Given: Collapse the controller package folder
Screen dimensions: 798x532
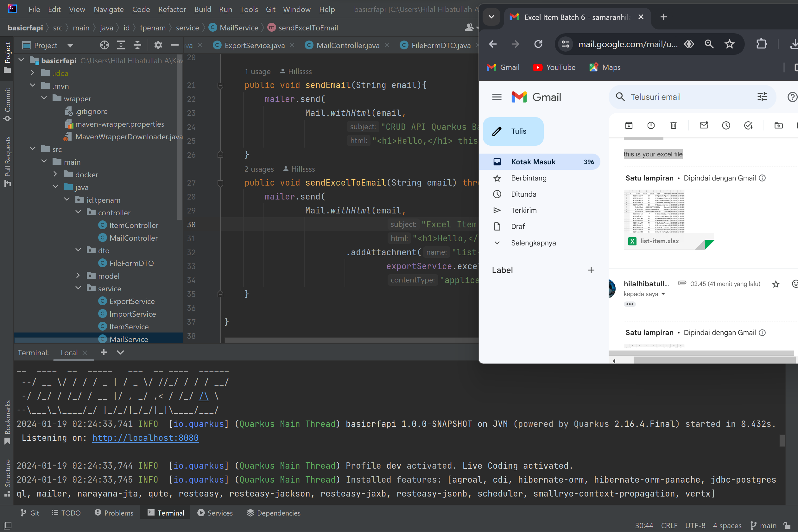Looking at the screenshot, I should pyautogui.click(x=79, y=212).
